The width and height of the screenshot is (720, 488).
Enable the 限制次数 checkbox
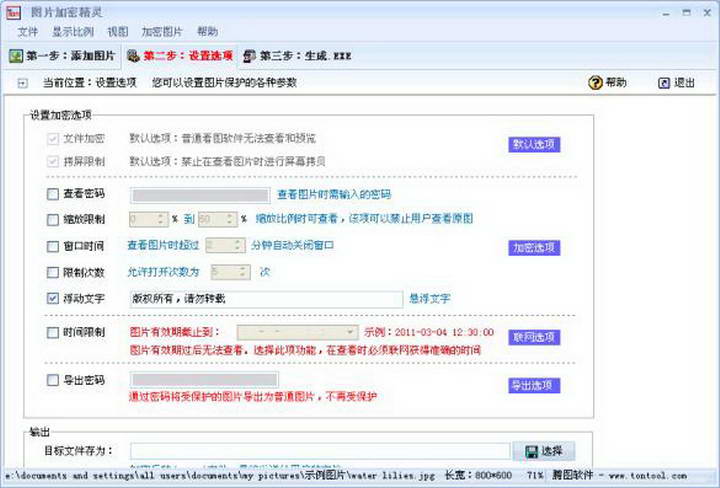pyautogui.click(x=53, y=273)
